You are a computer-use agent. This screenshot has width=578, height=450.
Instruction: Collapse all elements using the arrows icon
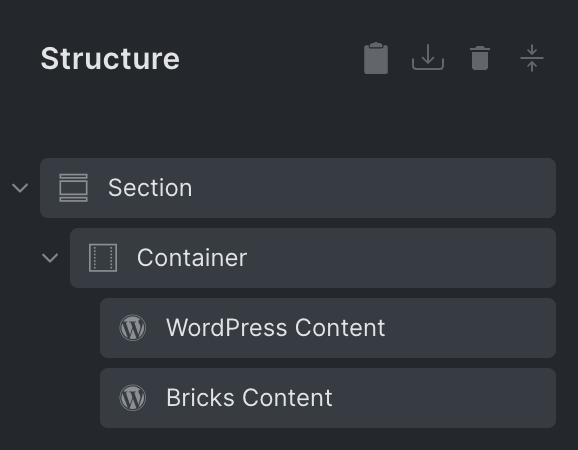coord(532,58)
